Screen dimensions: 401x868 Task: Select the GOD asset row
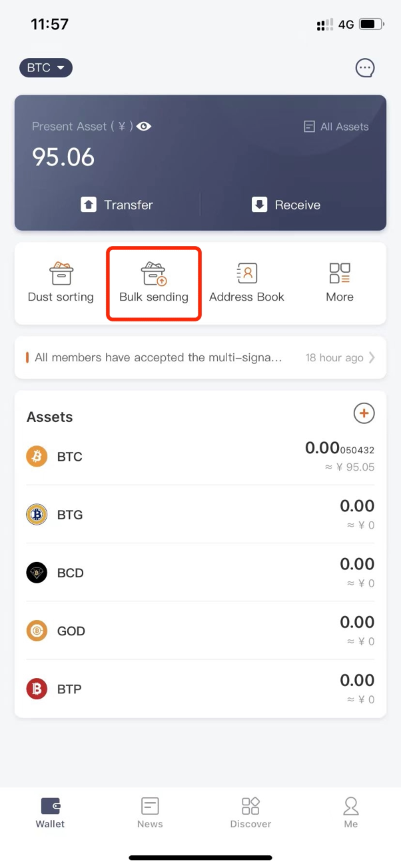200,630
